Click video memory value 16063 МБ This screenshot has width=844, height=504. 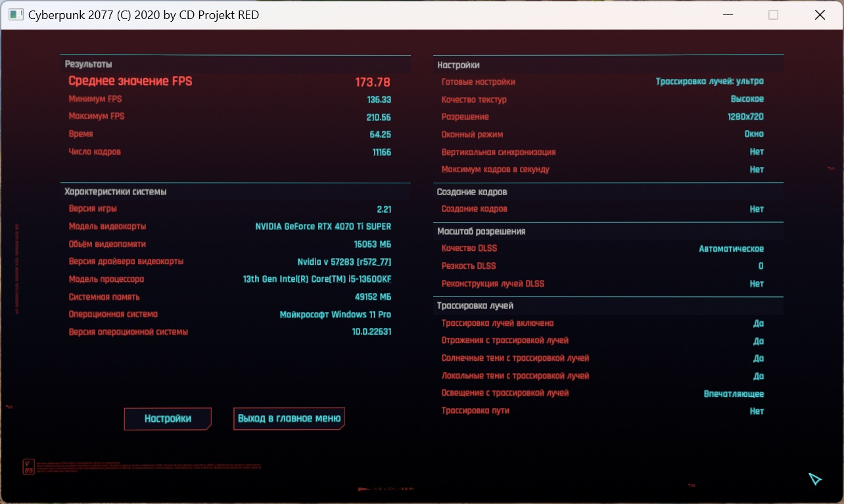click(x=373, y=244)
